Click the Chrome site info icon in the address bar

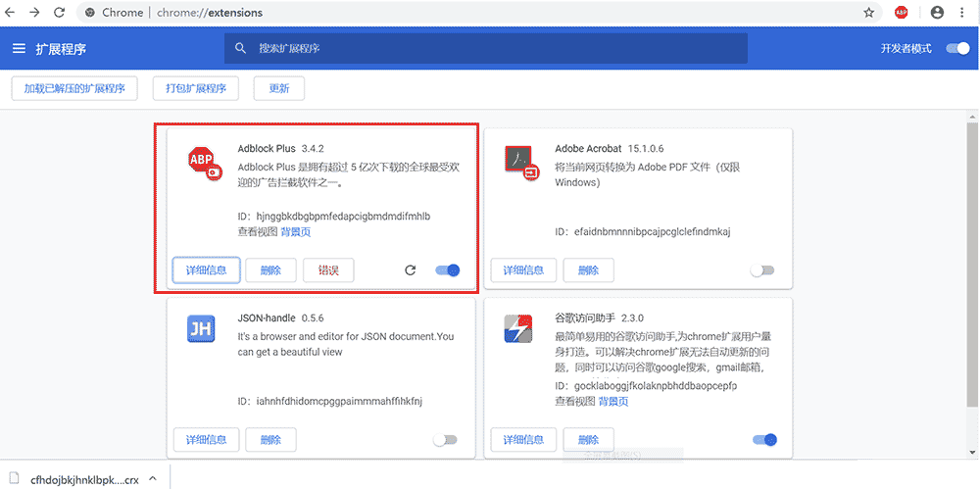pyautogui.click(x=90, y=13)
